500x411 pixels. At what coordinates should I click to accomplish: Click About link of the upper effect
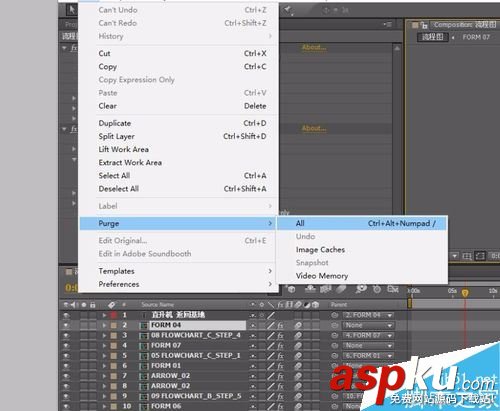[314, 47]
